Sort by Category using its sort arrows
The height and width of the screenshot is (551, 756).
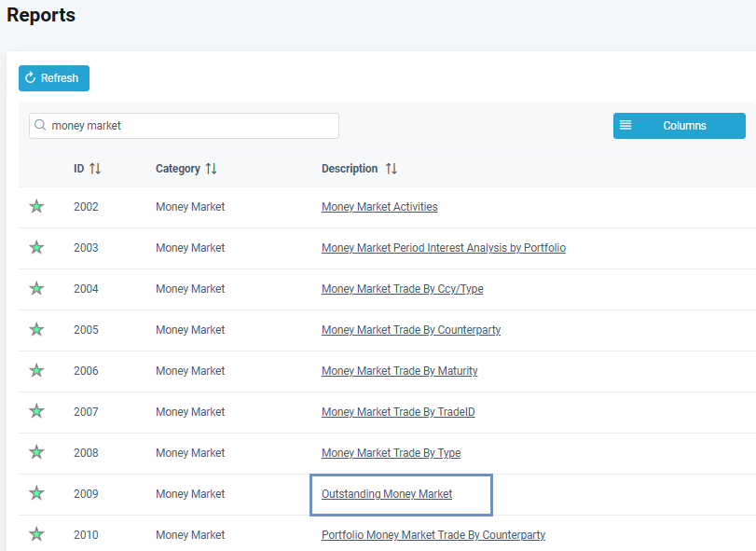pyautogui.click(x=212, y=169)
